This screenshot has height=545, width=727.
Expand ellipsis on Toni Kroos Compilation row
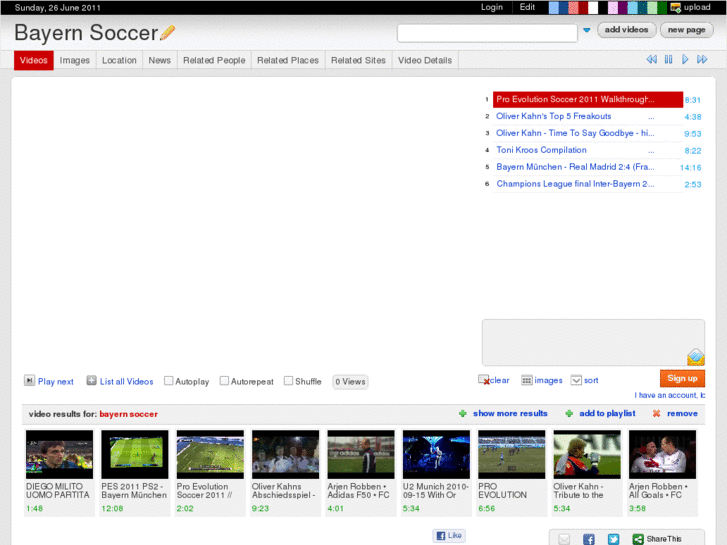tap(651, 151)
